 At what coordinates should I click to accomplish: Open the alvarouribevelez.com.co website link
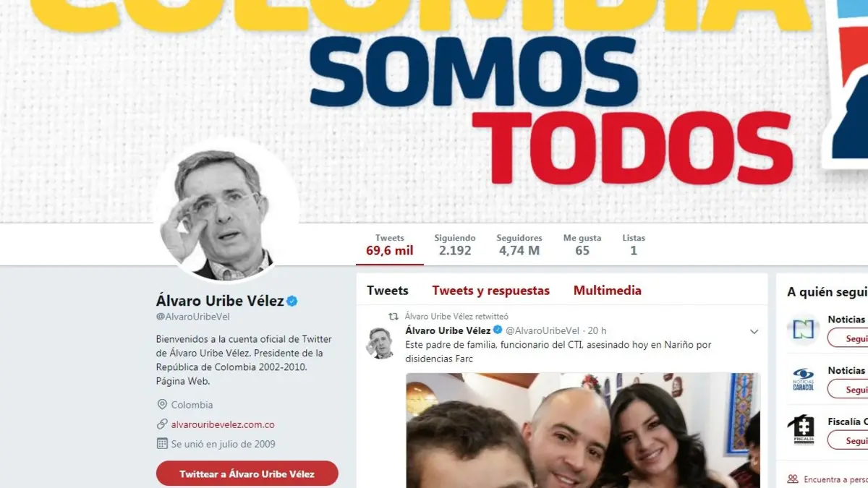pos(223,424)
